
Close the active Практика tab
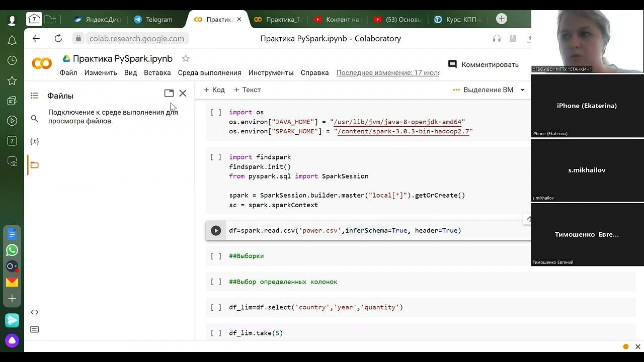(x=239, y=20)
